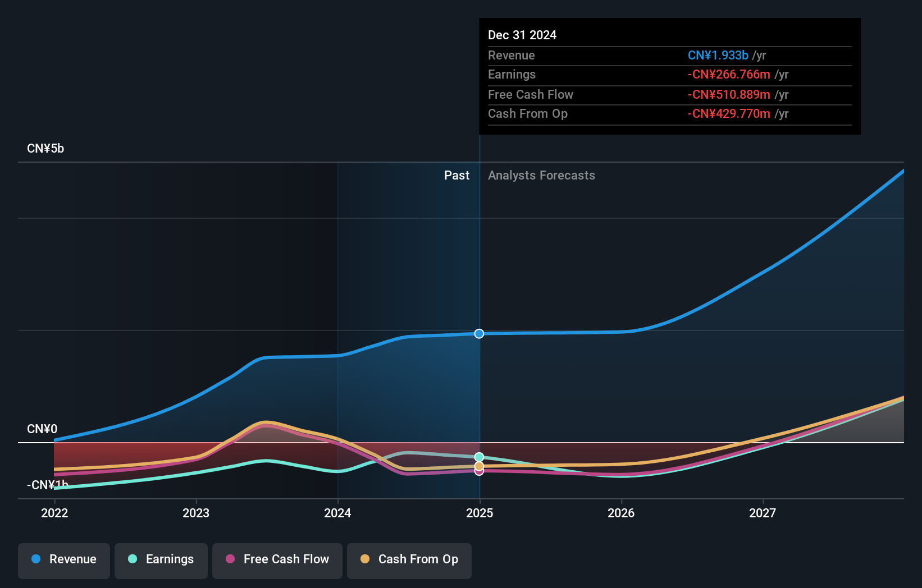
Task: Click the CN¥5b y-axis label
Action: click(45, 149)
